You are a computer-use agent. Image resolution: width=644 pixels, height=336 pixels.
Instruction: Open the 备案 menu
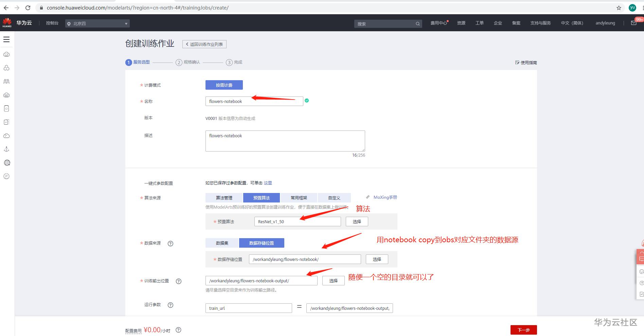pyautogui.click(x=516, y=23)
